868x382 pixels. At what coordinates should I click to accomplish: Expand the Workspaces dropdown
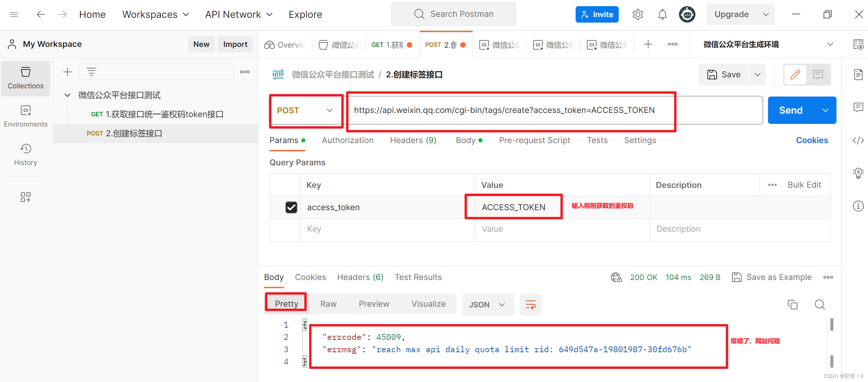point(156,14)
